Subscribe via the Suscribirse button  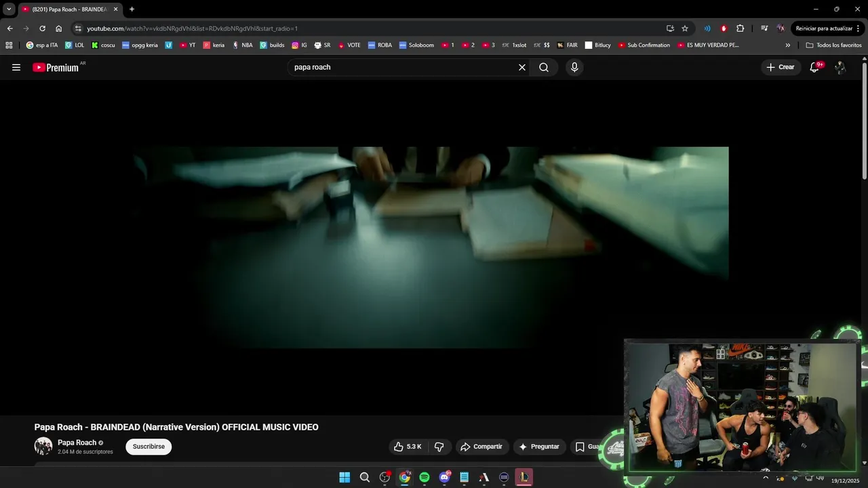coord(149,447)
